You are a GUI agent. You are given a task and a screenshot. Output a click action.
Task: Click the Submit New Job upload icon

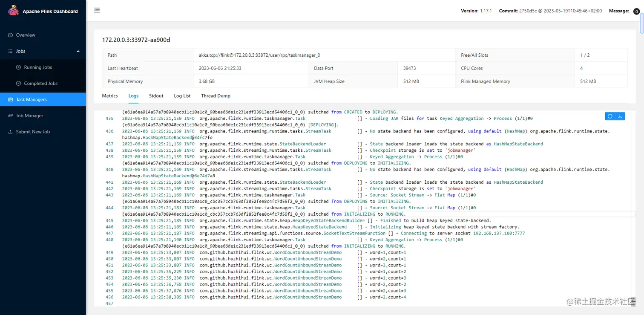[11, 132]
